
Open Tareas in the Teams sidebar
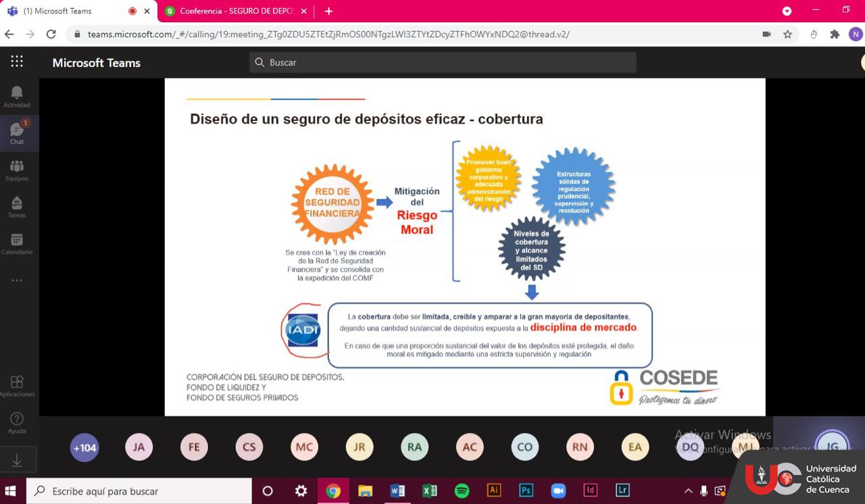(17, 207)
